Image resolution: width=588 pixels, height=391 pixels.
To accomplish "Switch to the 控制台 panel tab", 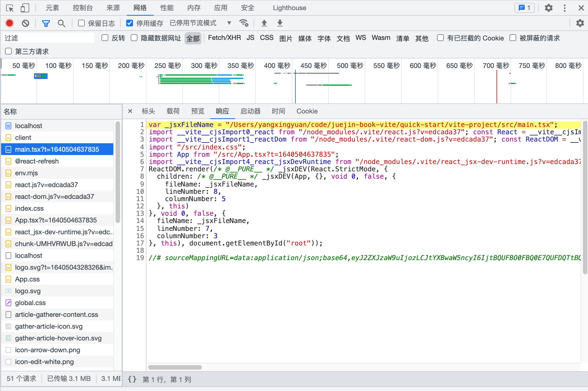I will (x=82, y=8).
